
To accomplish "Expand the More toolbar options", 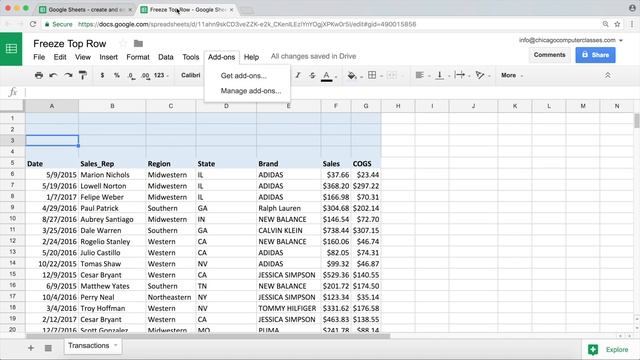I will click(512, 75).
